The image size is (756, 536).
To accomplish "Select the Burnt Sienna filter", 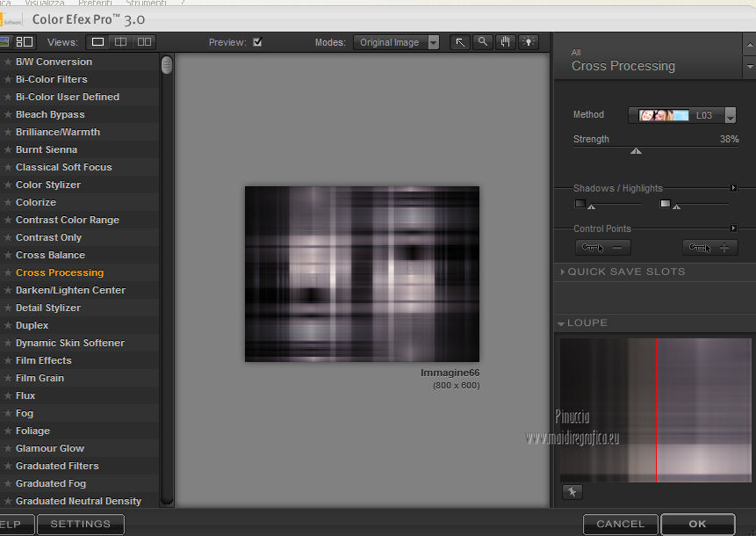I will (x=47, y=149).
